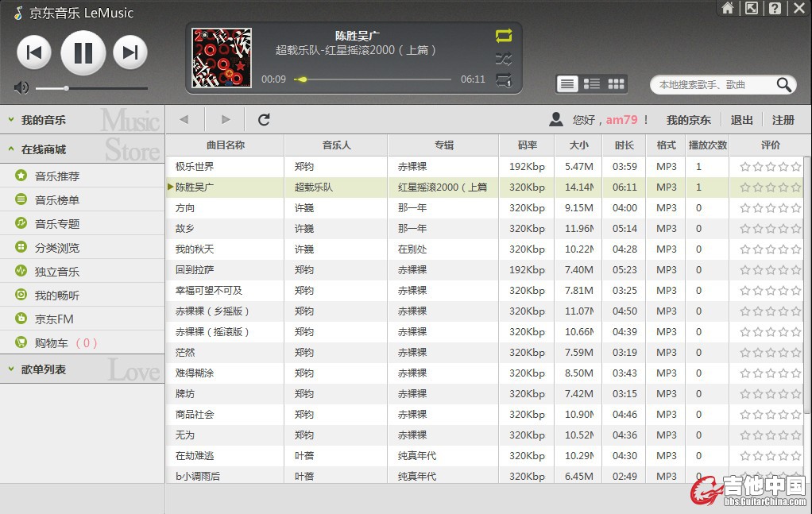Image resolution: width=812 pixels, height=514 pixels.
Task: Sort by 时长 column header
Action: tap(624, 145)
